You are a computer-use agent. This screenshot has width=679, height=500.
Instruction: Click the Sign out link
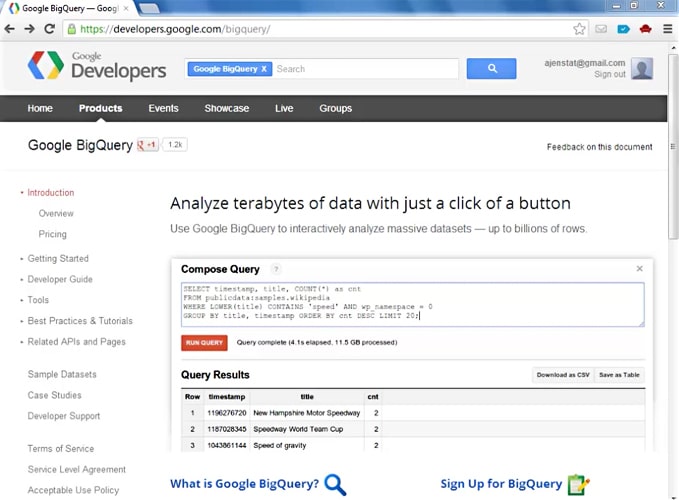pyautogui.click(x=610, y=74)
